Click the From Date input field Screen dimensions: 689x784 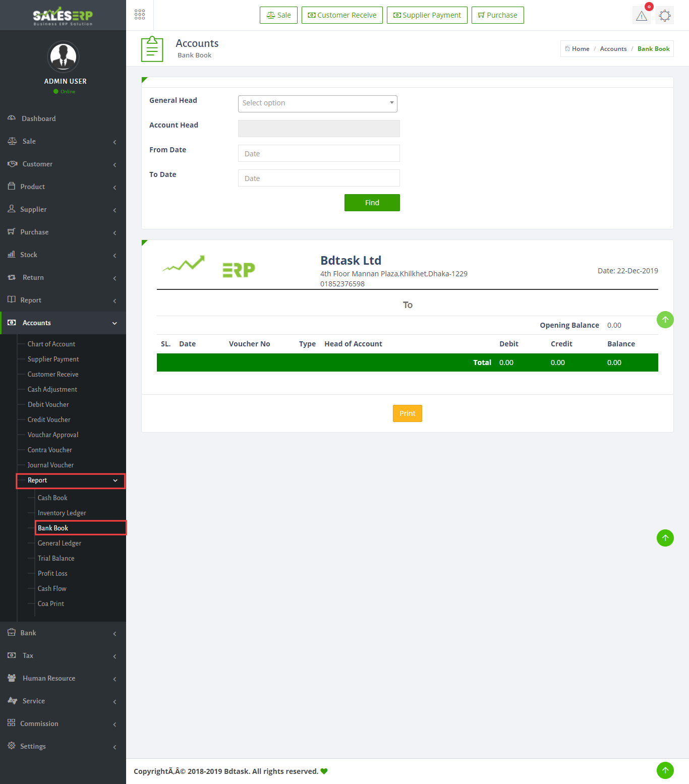coord(318,153)
